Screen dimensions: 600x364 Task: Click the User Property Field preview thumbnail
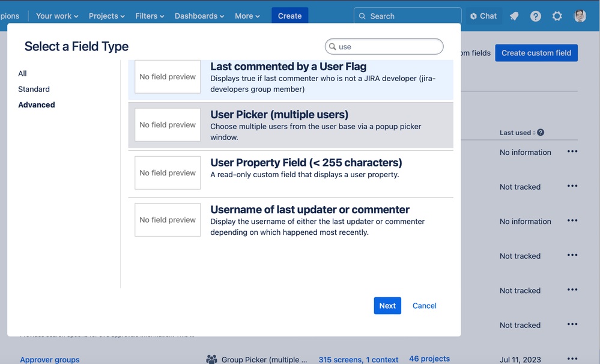coord(168,172)
